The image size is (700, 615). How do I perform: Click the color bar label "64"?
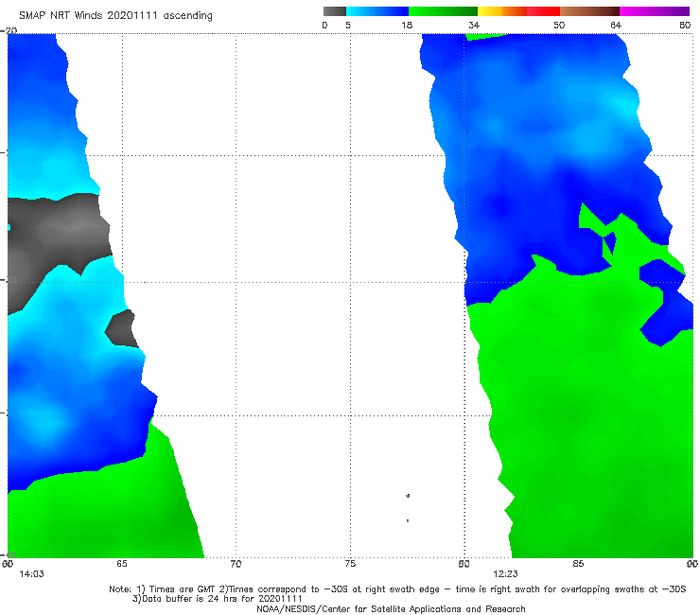click(616, 25)
